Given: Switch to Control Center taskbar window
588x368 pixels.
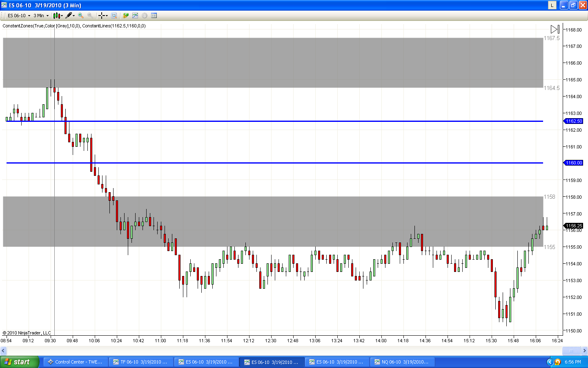Looking at the screenshot, I should [75, 362].
